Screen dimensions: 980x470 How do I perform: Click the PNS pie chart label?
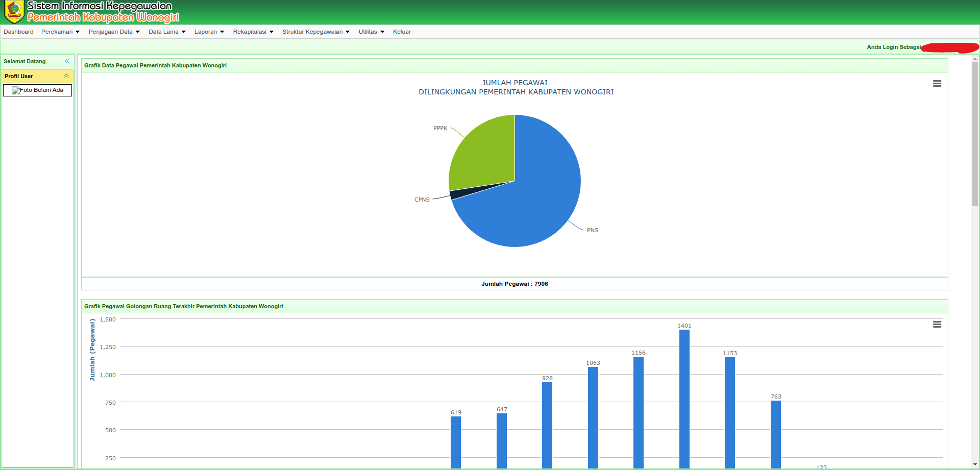592,230
